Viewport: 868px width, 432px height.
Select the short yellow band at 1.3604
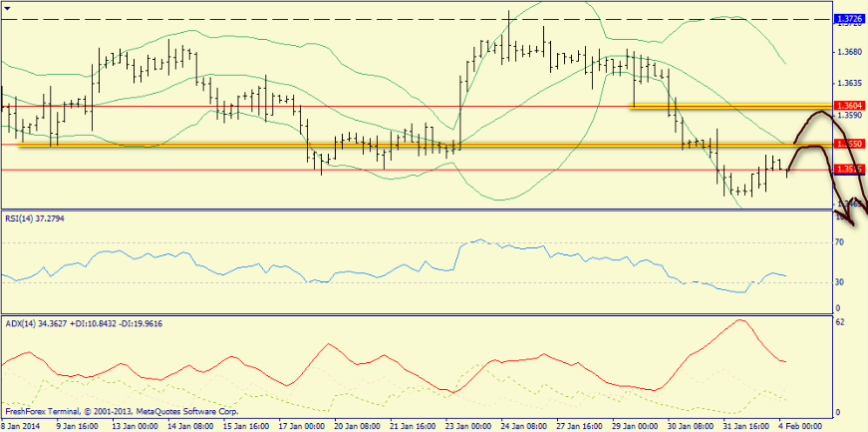(x=731, y=106)
